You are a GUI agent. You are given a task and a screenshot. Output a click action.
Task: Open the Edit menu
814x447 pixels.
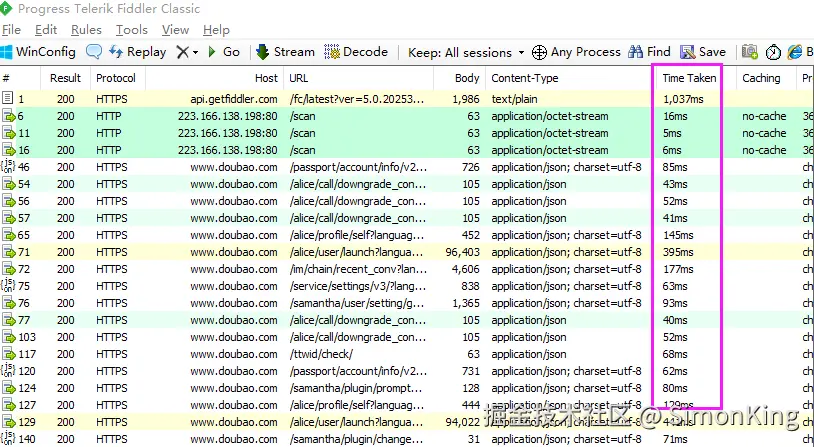(46, 30)
